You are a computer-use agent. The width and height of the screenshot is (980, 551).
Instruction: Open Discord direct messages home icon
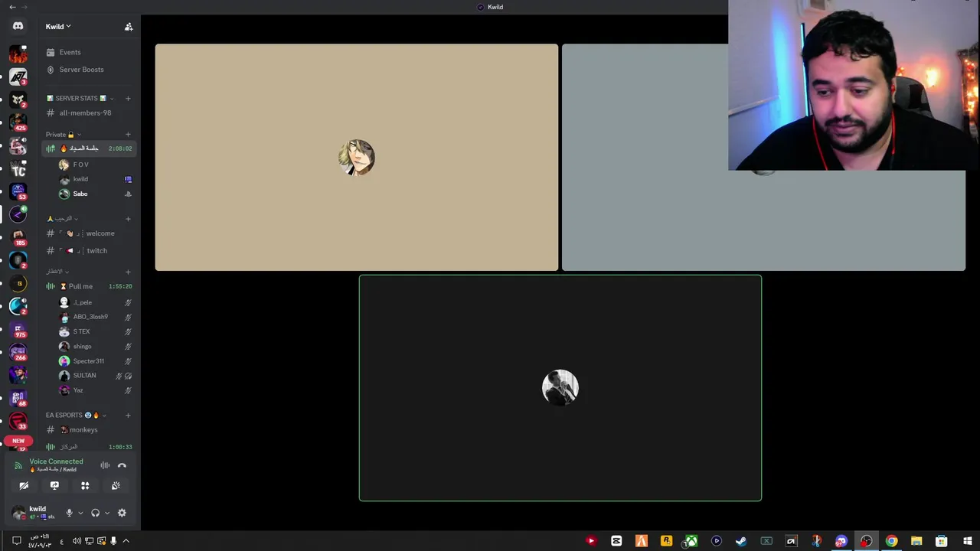[x=18, y=26]
